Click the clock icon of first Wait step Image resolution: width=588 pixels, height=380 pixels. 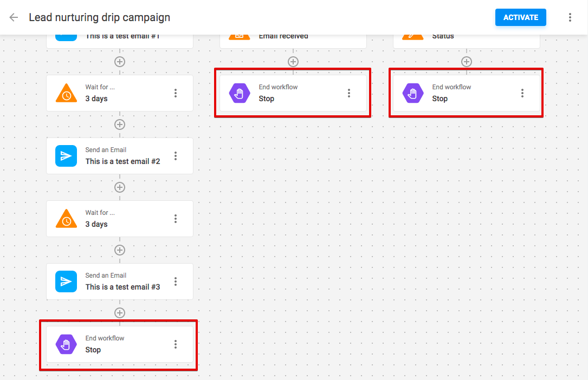pos(66,93)
